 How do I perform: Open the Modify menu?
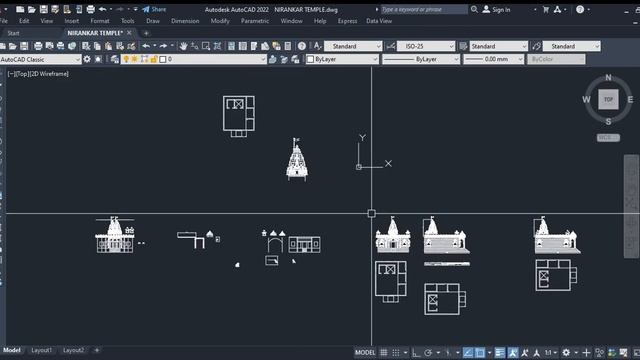pyautogui.click(x=220, y=21)
